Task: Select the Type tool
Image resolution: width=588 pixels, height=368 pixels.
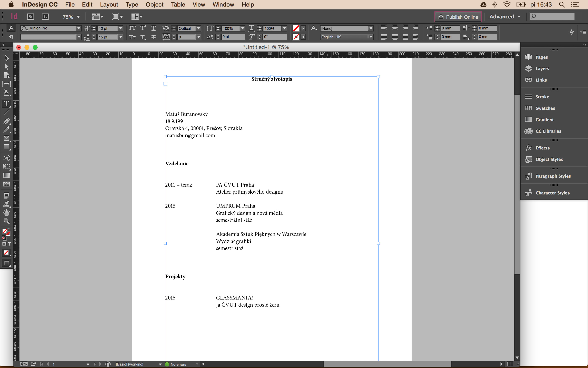Action: (x=7, y=104)
